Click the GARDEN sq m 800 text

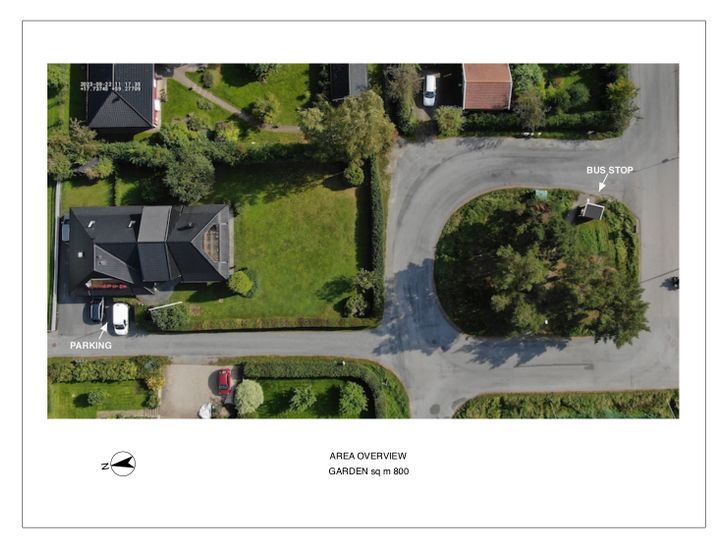369,471
